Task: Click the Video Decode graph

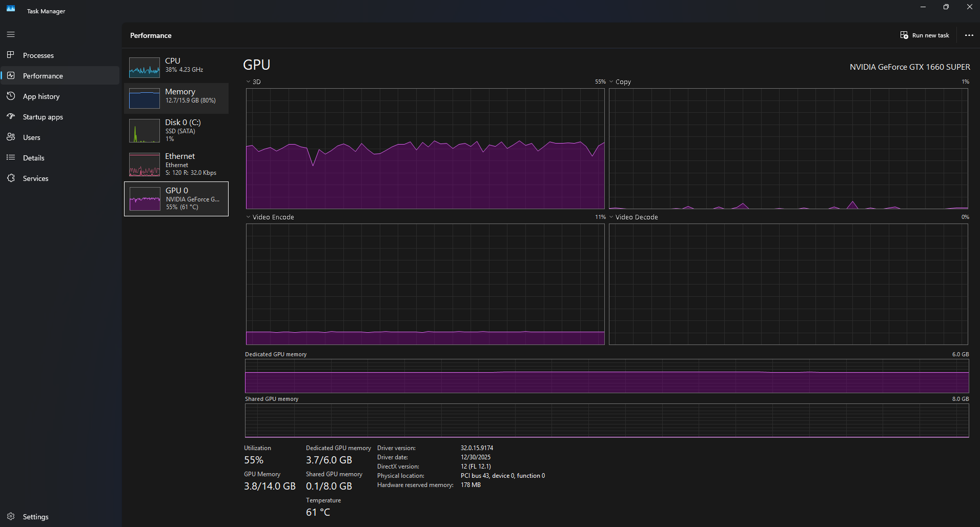Action: 788,284
